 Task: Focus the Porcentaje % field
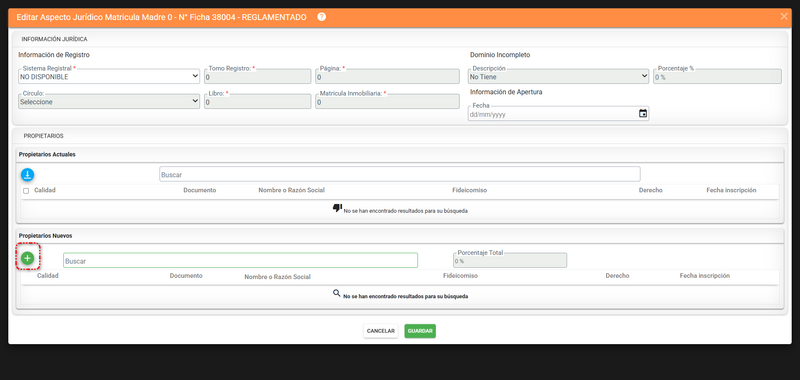pyautogui.click(x=717, y=77)
